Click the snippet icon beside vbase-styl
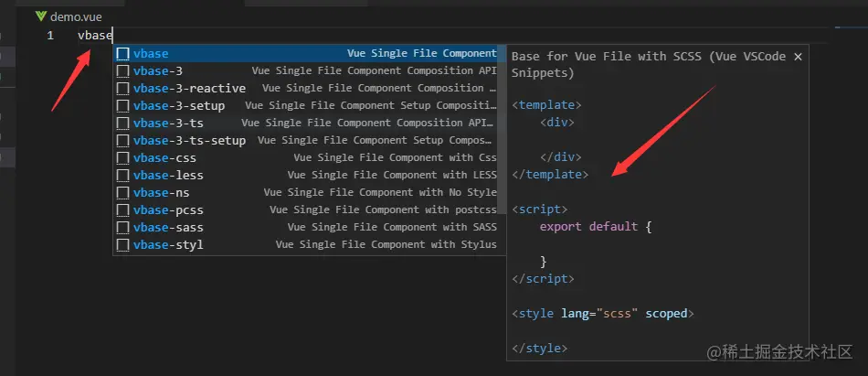This screenshot has width=868, height=376. pos(123,244)
